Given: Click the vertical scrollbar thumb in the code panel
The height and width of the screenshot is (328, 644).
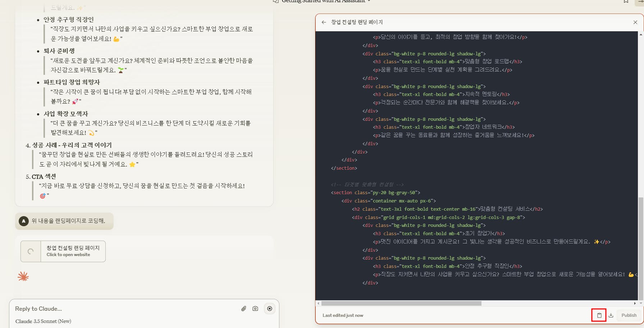Looking at the screenshot, I should (x=640, y=248).
